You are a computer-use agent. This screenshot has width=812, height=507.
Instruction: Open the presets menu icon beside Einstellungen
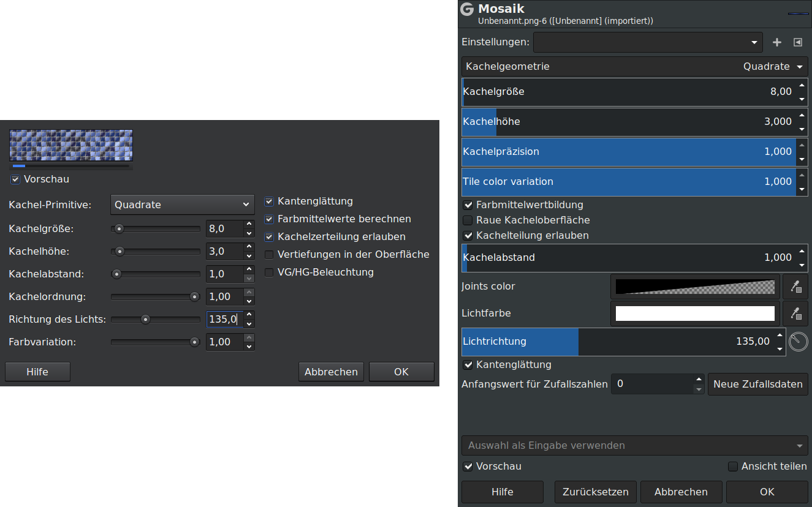797,42
